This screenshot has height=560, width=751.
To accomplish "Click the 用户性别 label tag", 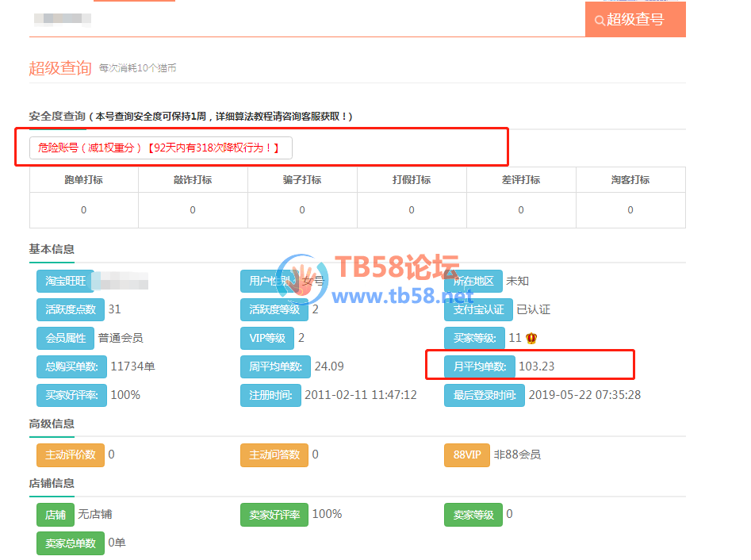I will coord(270,281).
